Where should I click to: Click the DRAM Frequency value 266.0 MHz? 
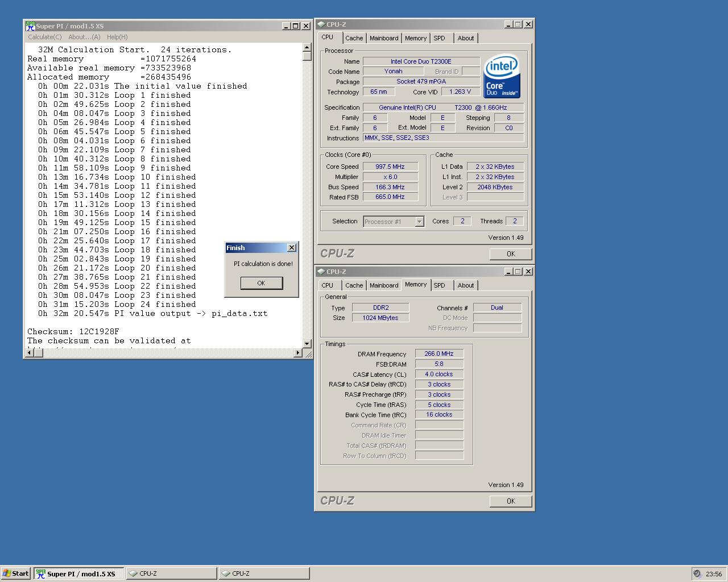[x=439, y=354]
